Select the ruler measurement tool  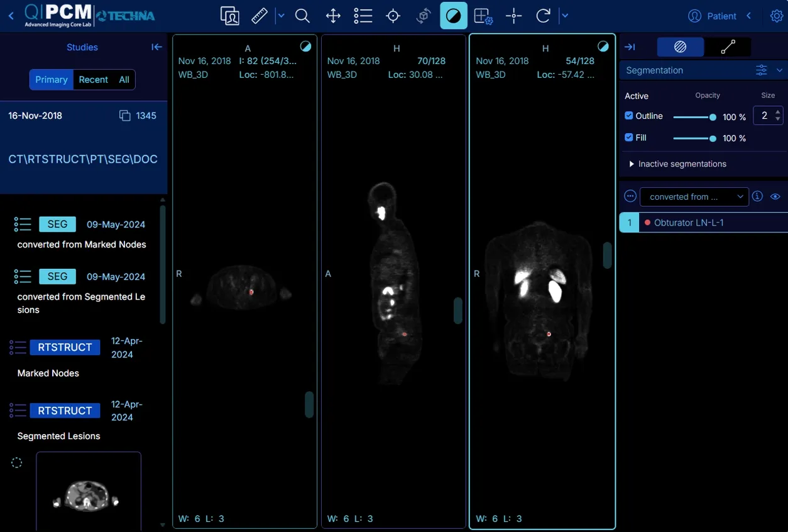(260, 16)
